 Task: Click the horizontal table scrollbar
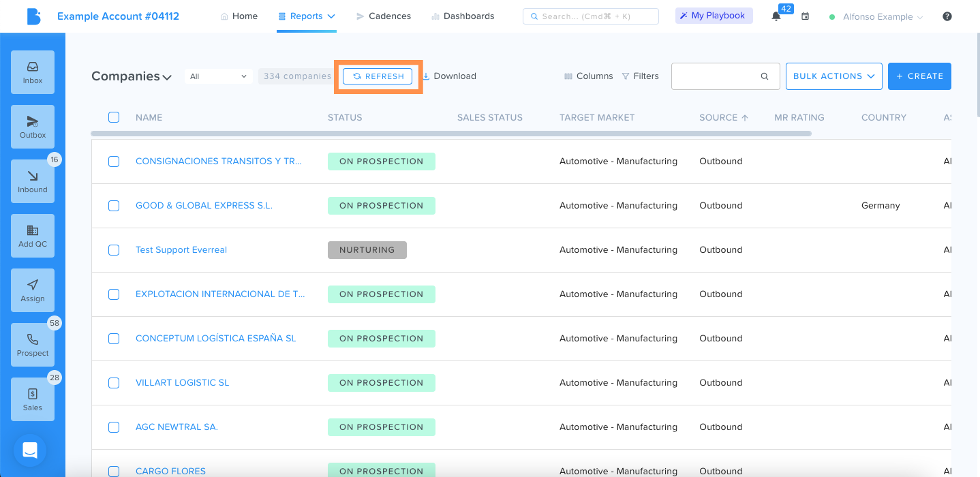click(x=451, y=134)
